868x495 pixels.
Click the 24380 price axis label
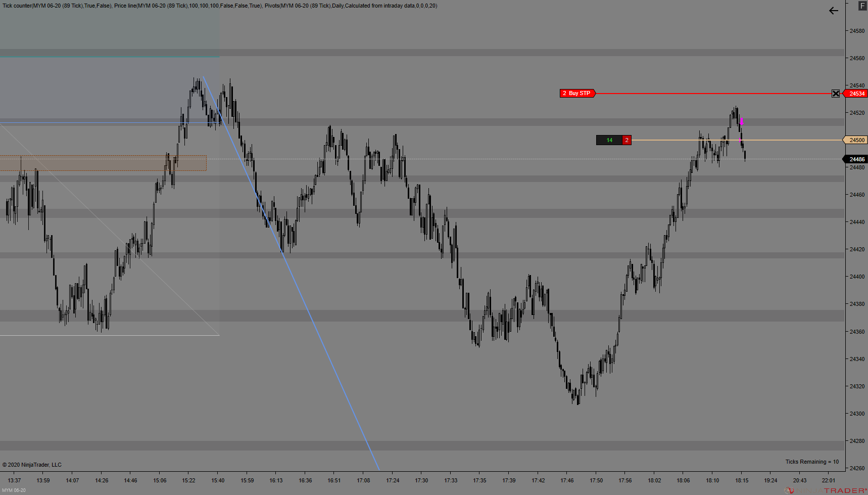click(857, 304)
